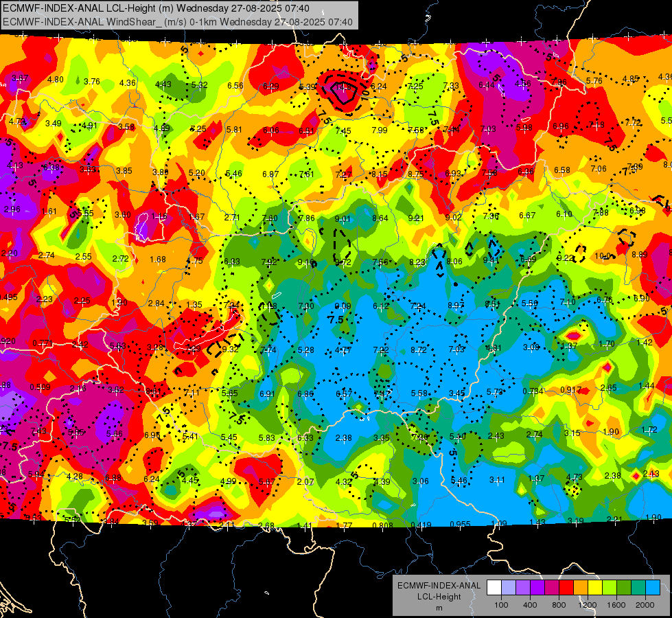This screenshot has width=672, height=618.
Task: Click the dark green legend swatch
Action: click(x=623, y=588)
